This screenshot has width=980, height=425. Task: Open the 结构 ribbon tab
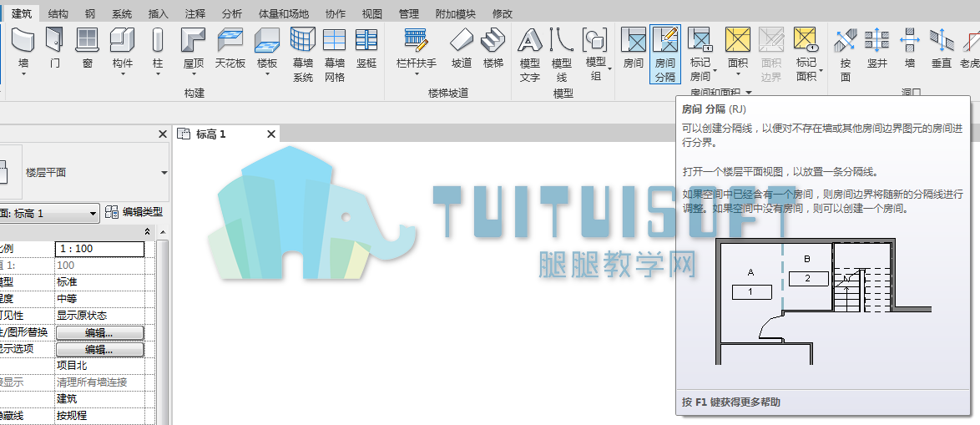[x=58, y=13]
